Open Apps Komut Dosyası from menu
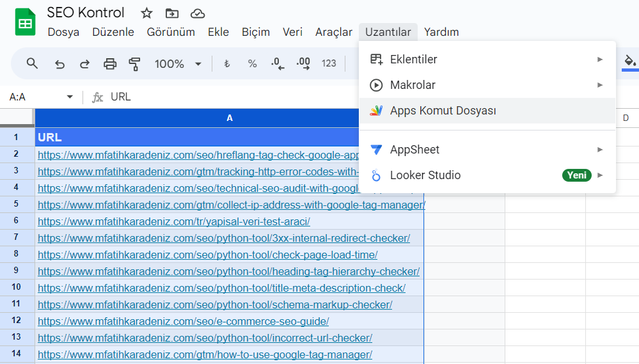The image size is (639, 364). (443, 111)
